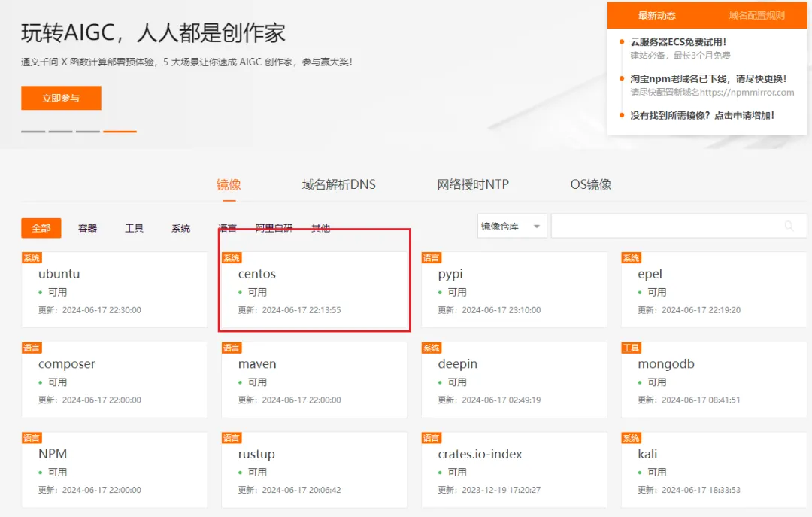Click the search magnifier icon
Image resolution: width=812 pixels, height=517 pixels.
[789, 226]
